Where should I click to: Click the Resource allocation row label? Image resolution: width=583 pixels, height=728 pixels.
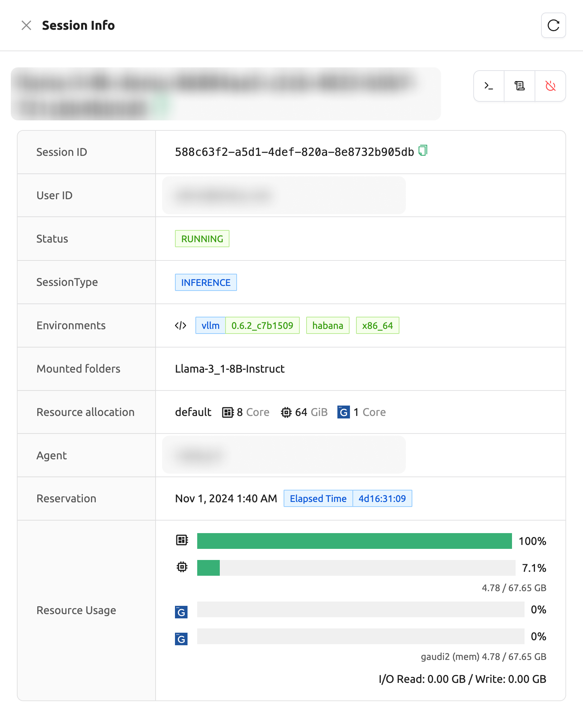(x=86, y=412)
